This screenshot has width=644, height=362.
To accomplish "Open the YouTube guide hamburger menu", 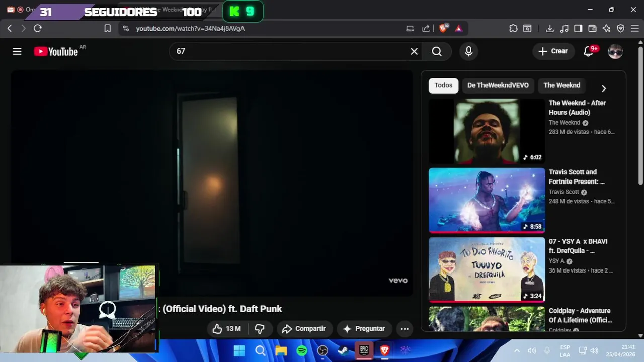I will pos(17,51).
